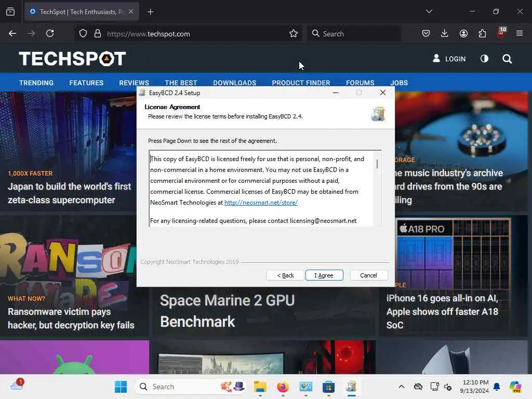Open Ransomware victim pays hacker article
Viewport: 532px width, 399px height.
coord(71,318)
